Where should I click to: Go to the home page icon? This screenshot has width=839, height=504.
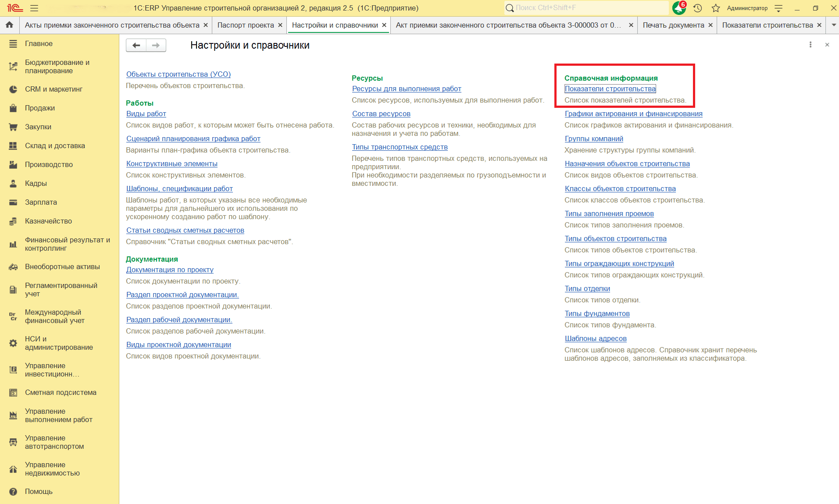tap(9, 25)
